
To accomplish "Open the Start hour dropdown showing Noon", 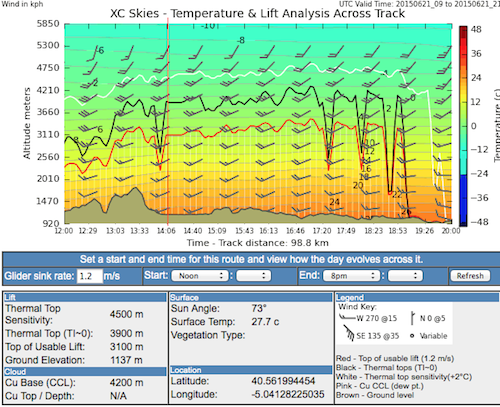I will 200,276.
